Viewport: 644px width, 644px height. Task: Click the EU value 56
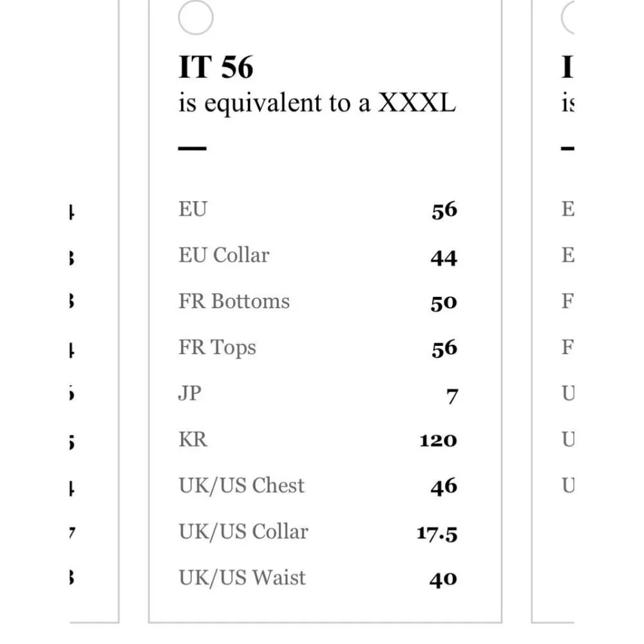(x=444, y=211)
